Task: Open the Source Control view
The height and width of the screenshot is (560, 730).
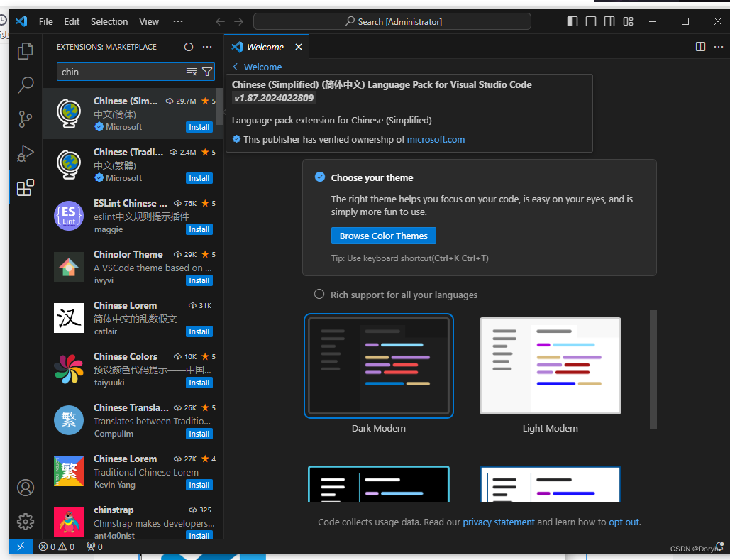Action: click(x=25, y=119)
